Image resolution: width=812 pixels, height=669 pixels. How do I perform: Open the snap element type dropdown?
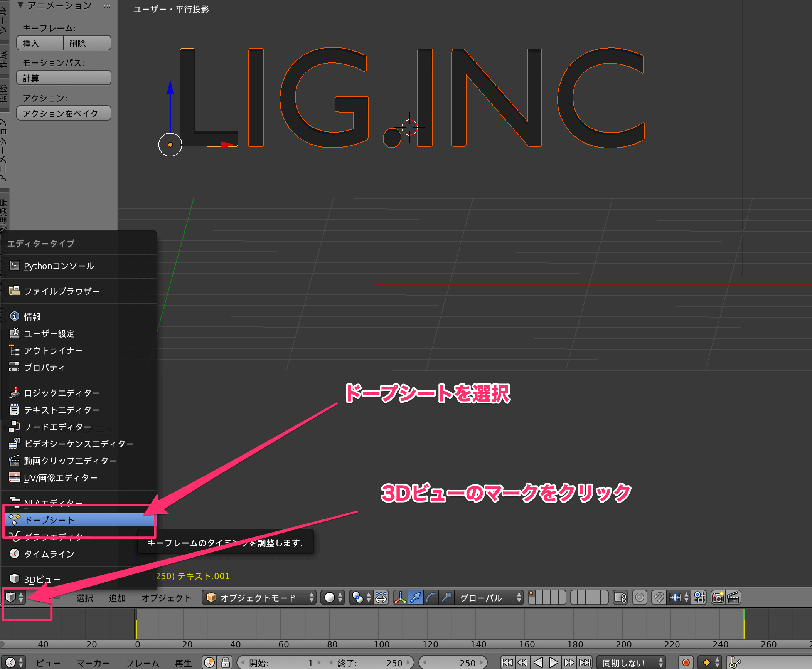(679, 598)
